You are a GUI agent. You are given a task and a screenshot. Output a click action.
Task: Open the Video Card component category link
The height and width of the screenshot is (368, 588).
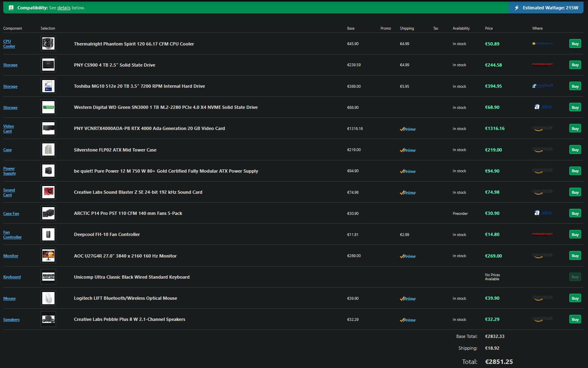click(x=9, y=128)
